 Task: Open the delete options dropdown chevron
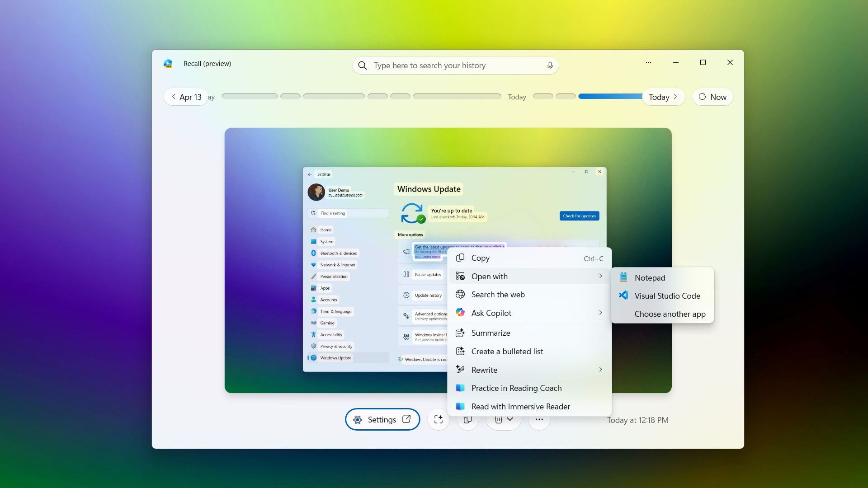pos(510,420)
